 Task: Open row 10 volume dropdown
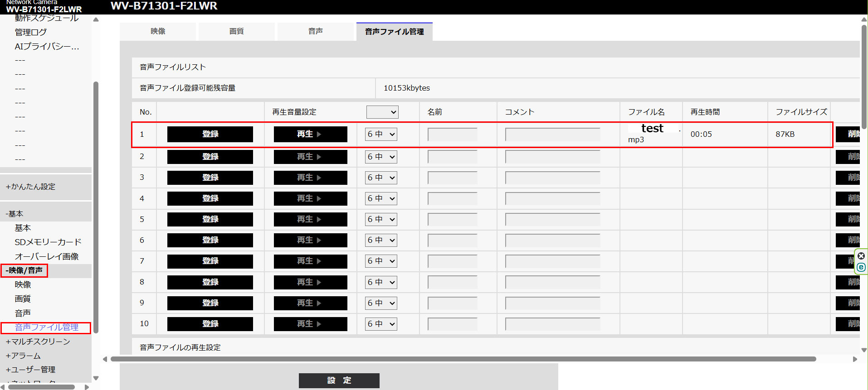click(381, 324)
